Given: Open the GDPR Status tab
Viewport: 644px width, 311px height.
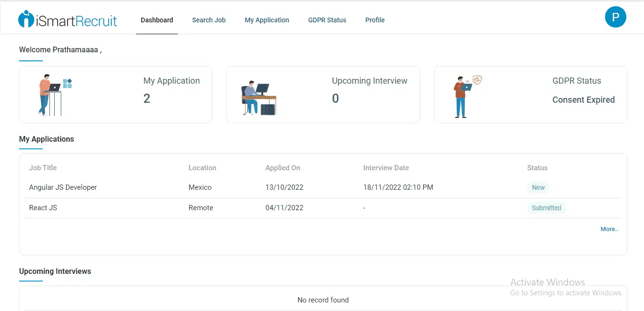Looking at the screenshot, I should tap(327, 20).
